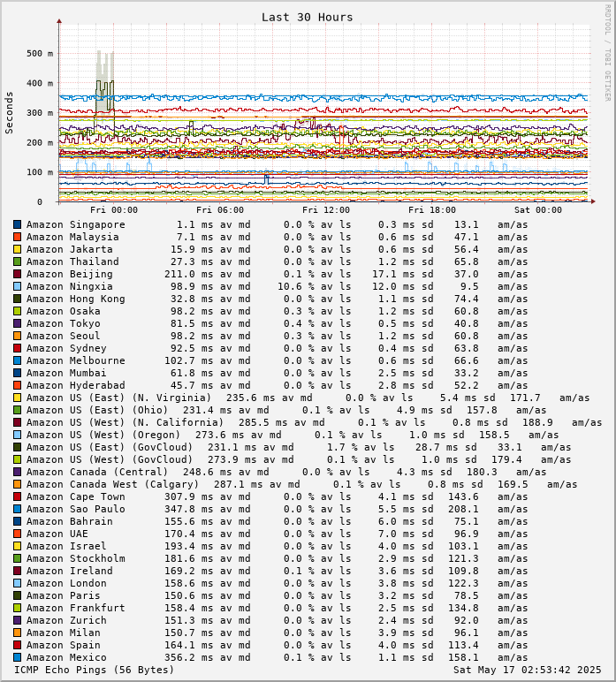The height and width of the screenshot is (682, 616).
Task: Click the 'Amazon Hong Kong' legend label
Action: (x=76, y=299)
